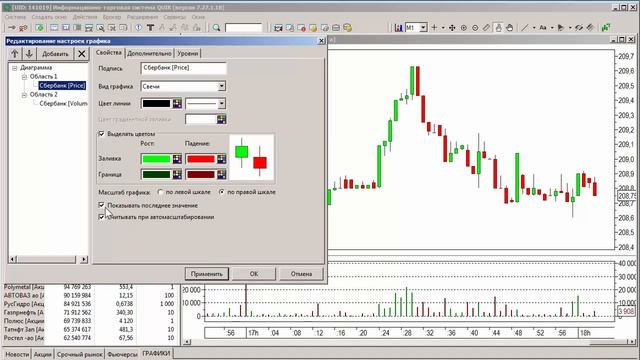Screen dimensions: 640x360
Task: Click the green chart icon at toolbar end
Action: (606, 27)
